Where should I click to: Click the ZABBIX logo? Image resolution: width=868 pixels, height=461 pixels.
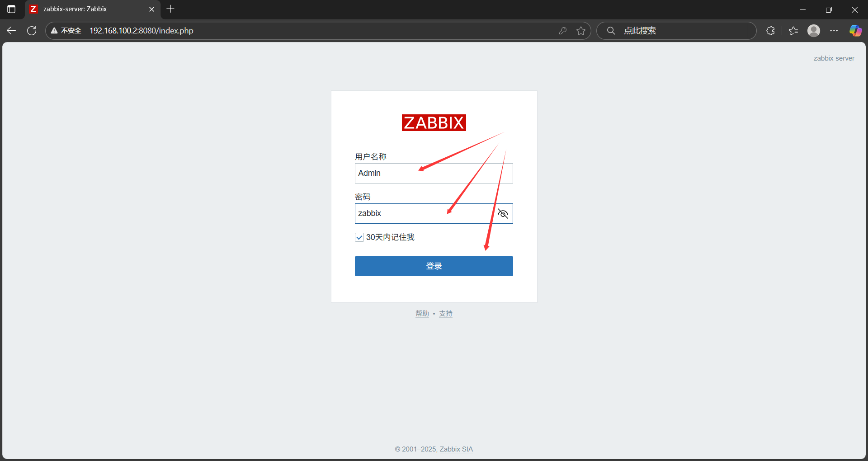tap(434, 122)
